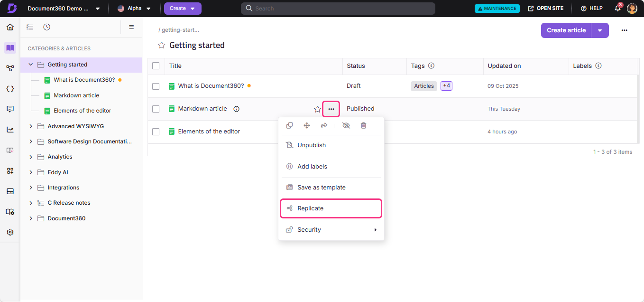Click the delete trash icon in context menu

[x=363, y=126]
